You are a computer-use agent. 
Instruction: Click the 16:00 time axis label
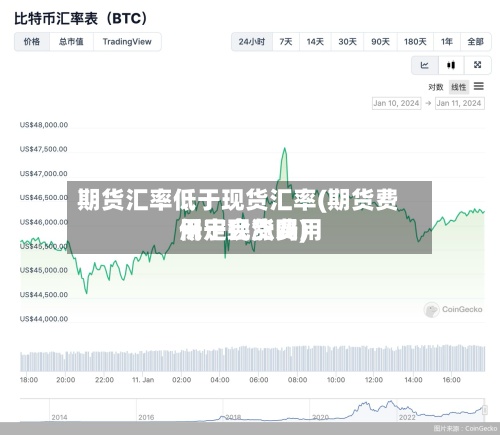click(x=451, y=380)
